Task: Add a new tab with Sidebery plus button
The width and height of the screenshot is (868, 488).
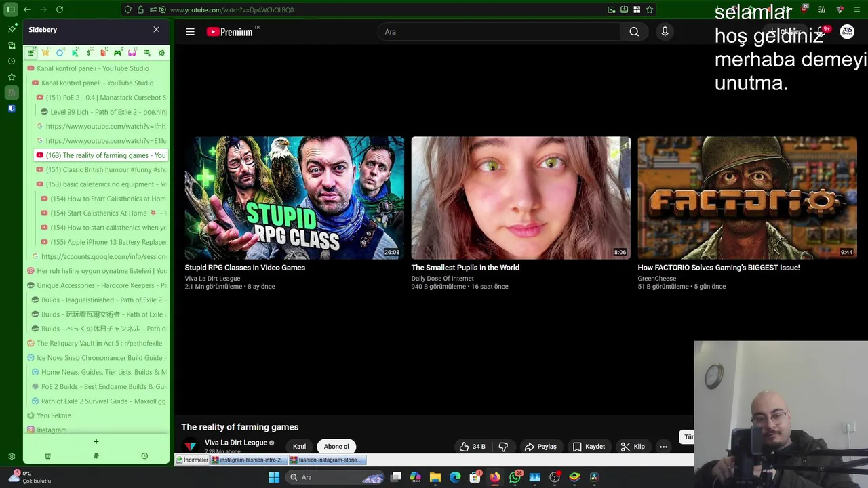Action: [x=96, y=441]
